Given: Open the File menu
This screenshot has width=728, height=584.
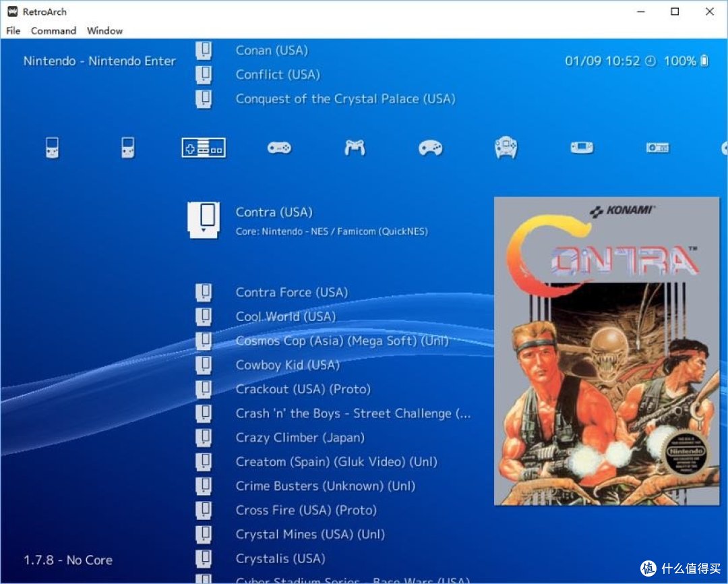Looking at the screenshot, I should 13,30.
